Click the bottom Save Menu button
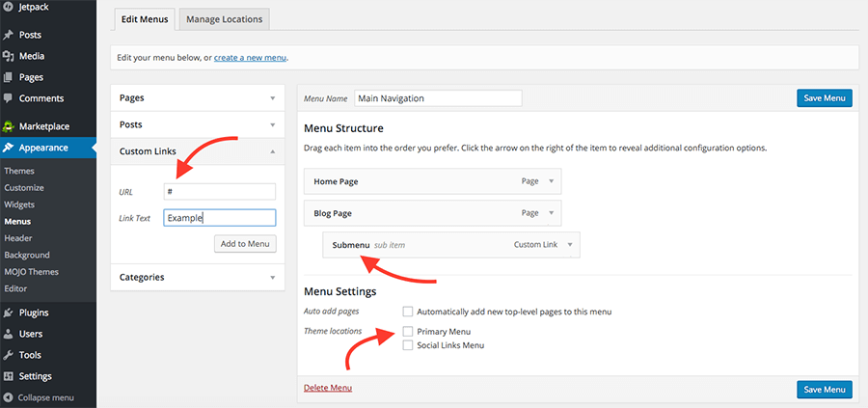Image resolution: width=868 pixels, height=408 pixels. 825,389
